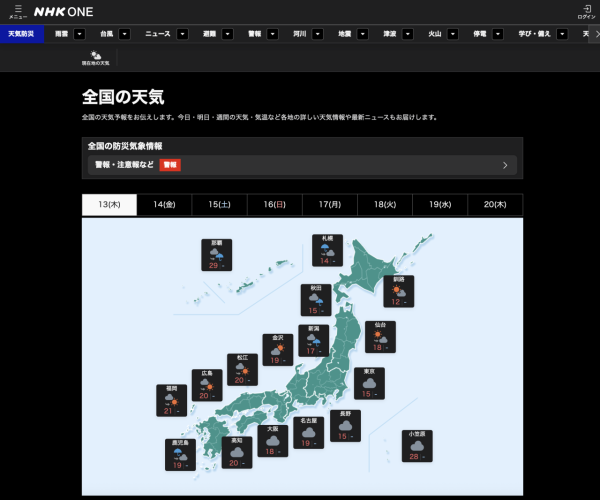Switch to the 14(金) forecast tab

[x=165, y=205]
